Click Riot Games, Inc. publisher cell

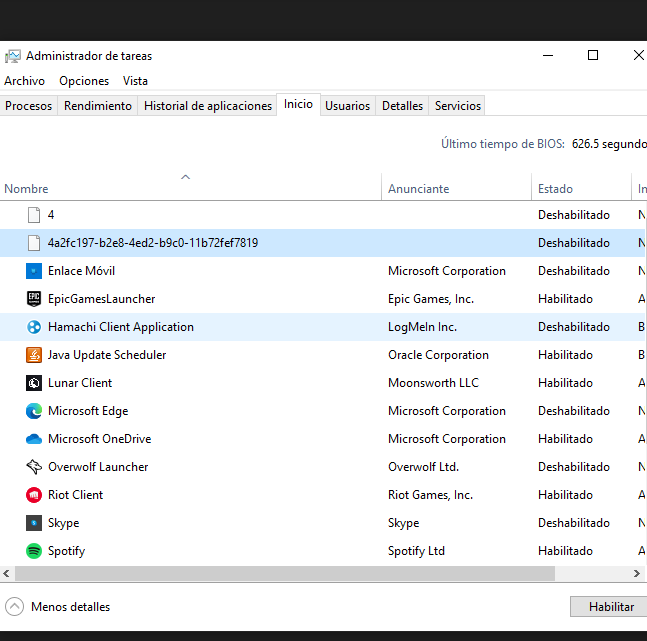[430, 495]
